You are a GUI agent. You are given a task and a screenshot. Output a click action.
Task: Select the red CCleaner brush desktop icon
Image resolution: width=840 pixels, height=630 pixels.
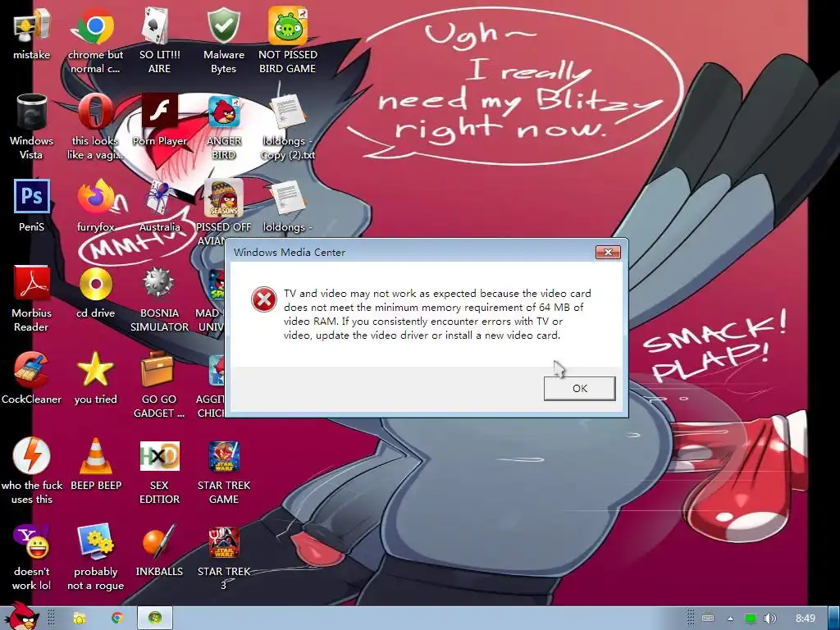tap(32, 369)
